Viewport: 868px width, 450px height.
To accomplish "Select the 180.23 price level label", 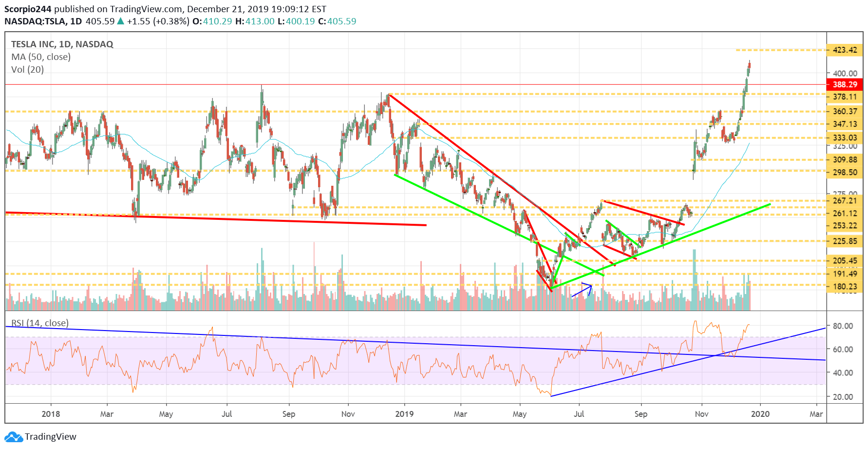I will 845,286.
